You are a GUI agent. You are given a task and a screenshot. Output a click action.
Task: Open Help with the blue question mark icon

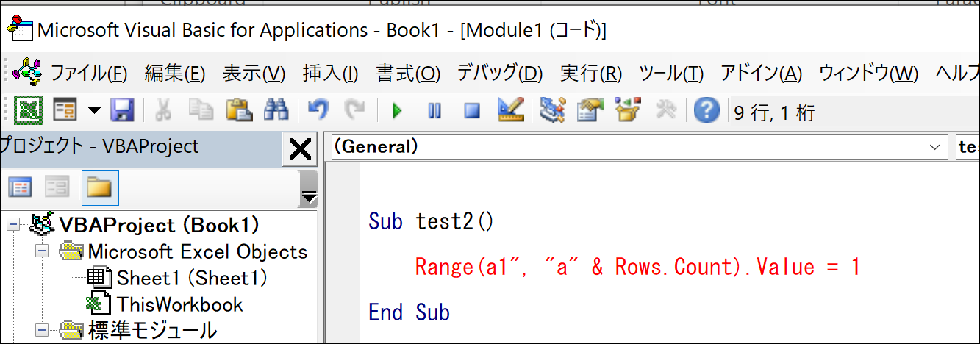point(707,112)
